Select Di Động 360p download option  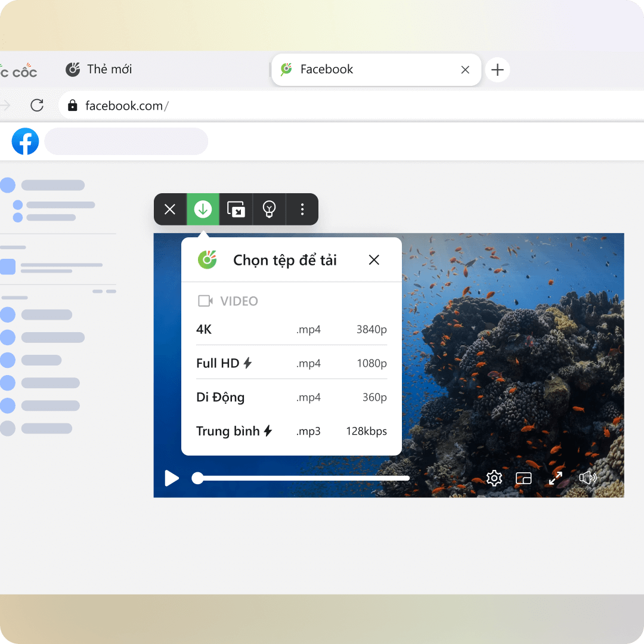click(291, 397)
